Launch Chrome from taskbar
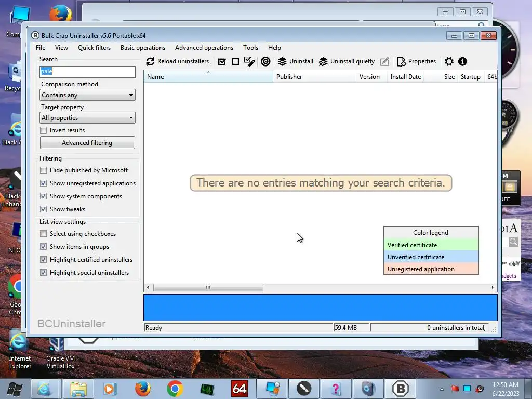Screen dimensions: 532x399 175,389
